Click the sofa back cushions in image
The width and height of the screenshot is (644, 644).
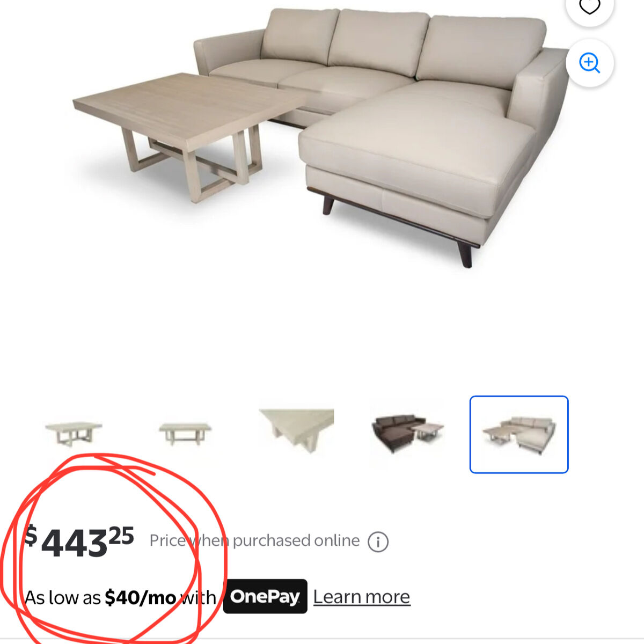click(x=402, y=43)
